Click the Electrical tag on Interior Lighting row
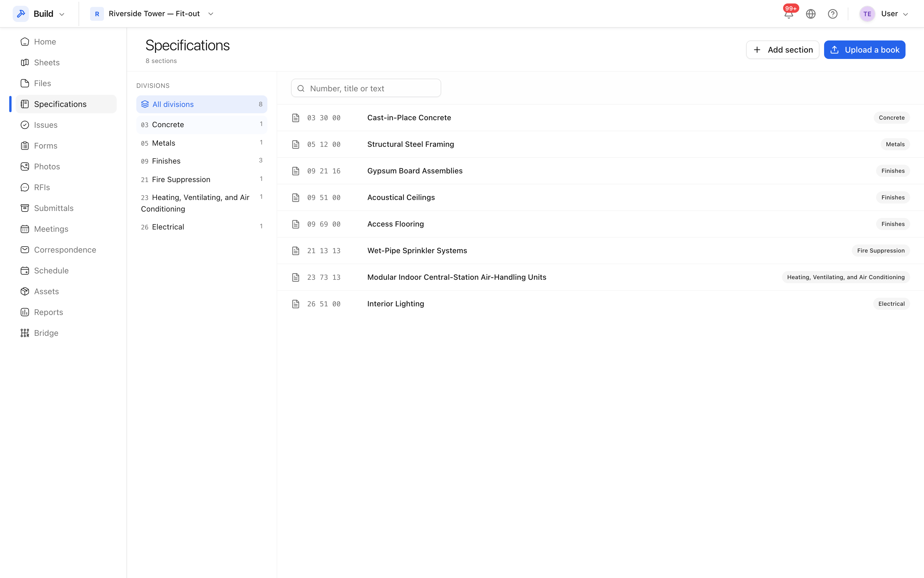This screenshot has width=924, height=578. pyautogui.click(x=891, y=304)
